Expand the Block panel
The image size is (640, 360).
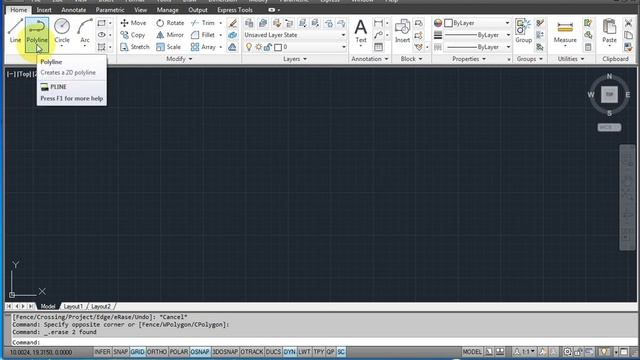point(411,59)
